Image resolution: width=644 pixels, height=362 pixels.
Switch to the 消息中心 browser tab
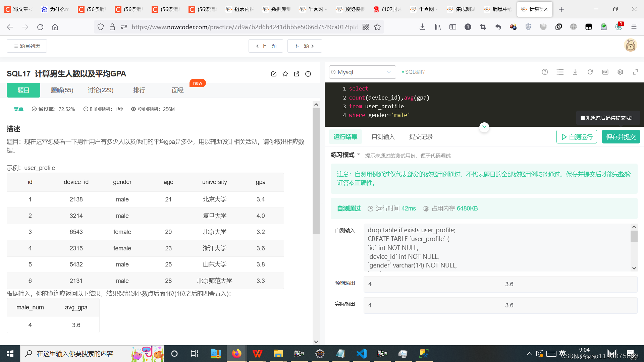(x=498, y=9)
